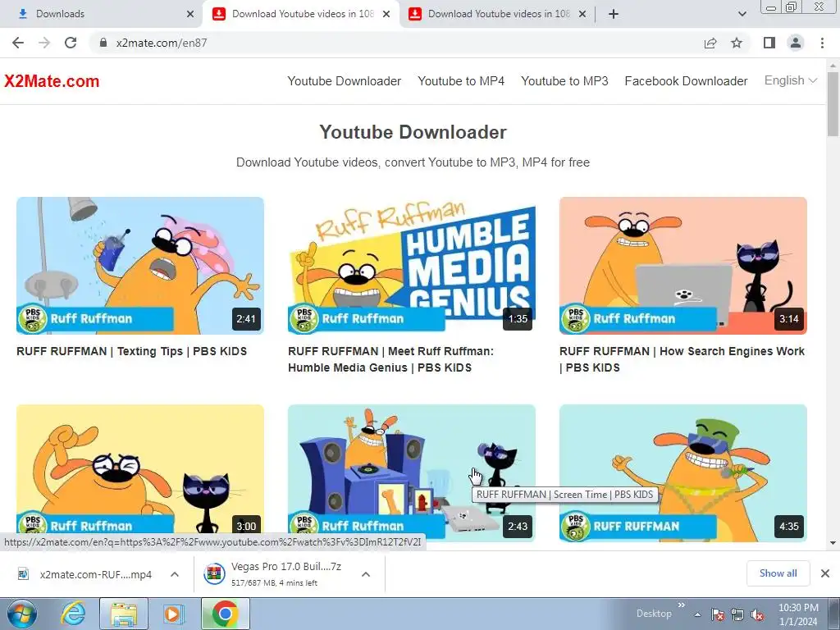Open Youtube to MP3 nav link
The height and width of the screenshot is (630, 840).
point(564,81)
